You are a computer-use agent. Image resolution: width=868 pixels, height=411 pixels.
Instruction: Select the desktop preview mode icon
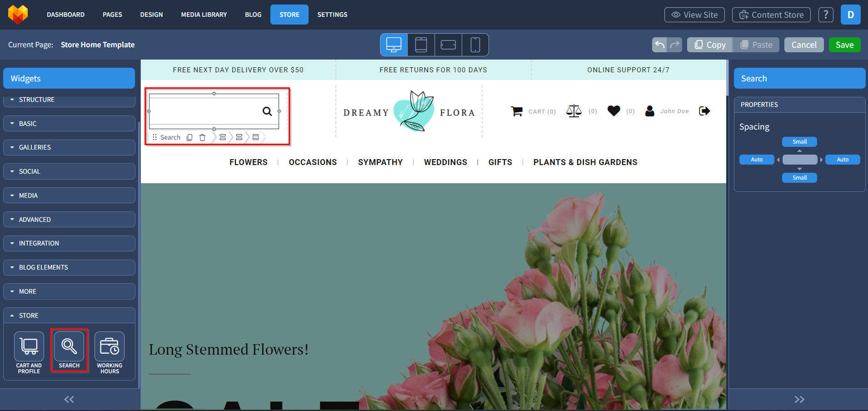click(394, 45)
